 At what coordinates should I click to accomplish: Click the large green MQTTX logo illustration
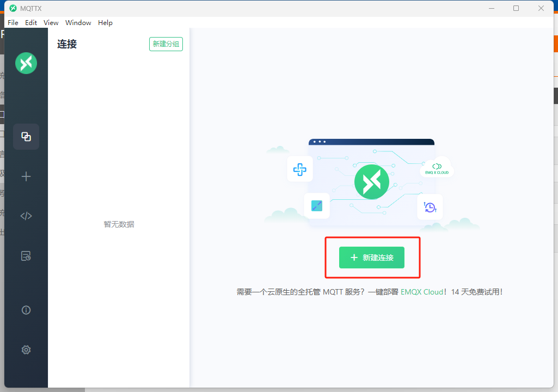[372, 182]
